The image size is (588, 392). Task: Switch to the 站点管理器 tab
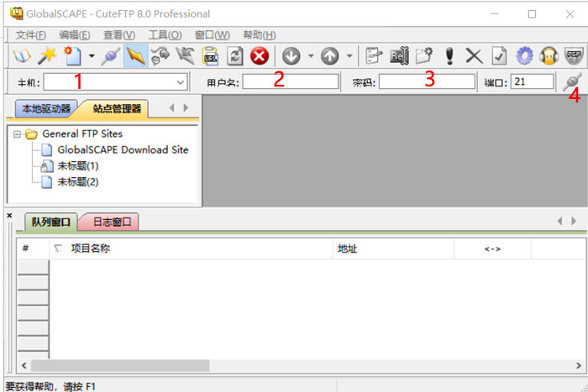117,108
